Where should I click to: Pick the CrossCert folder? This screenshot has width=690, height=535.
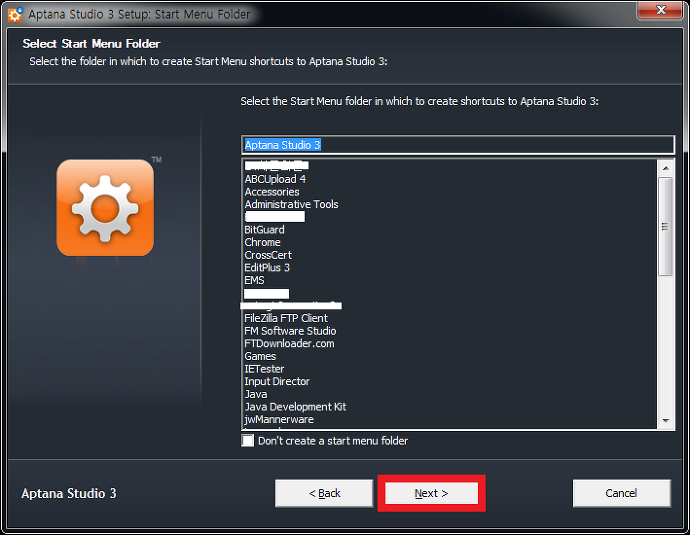[x=268, y=255]
